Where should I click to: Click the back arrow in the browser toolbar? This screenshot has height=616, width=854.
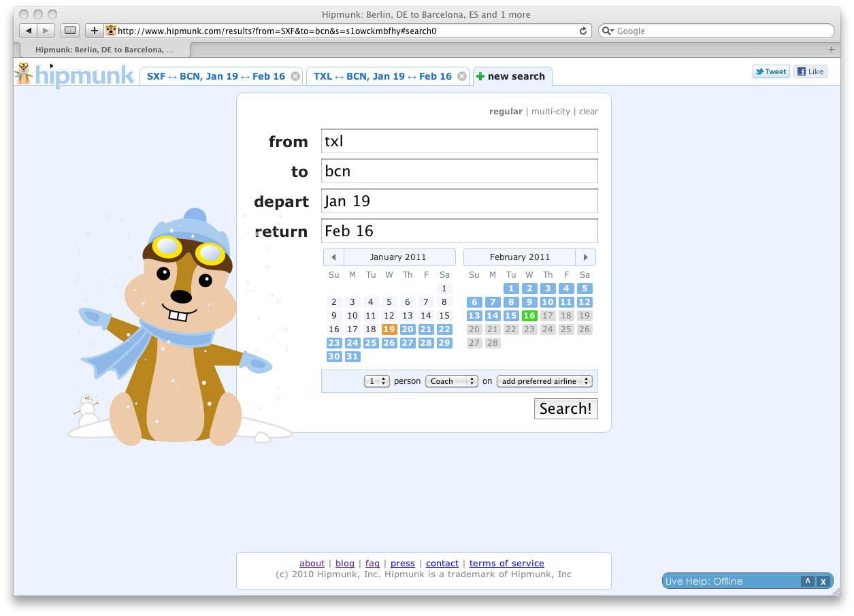pos(28,31)
